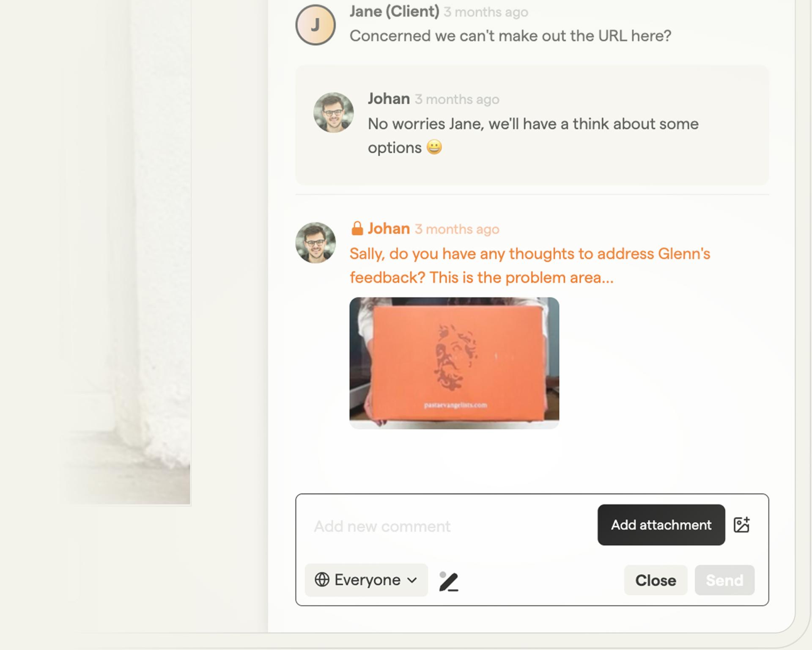
Task: Click Johan's avatar next to the private comment
Action: (x=315, y=243)
